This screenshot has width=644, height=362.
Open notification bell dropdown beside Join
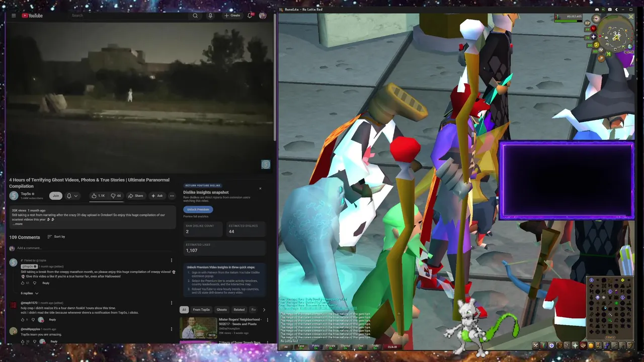(72, 196)
